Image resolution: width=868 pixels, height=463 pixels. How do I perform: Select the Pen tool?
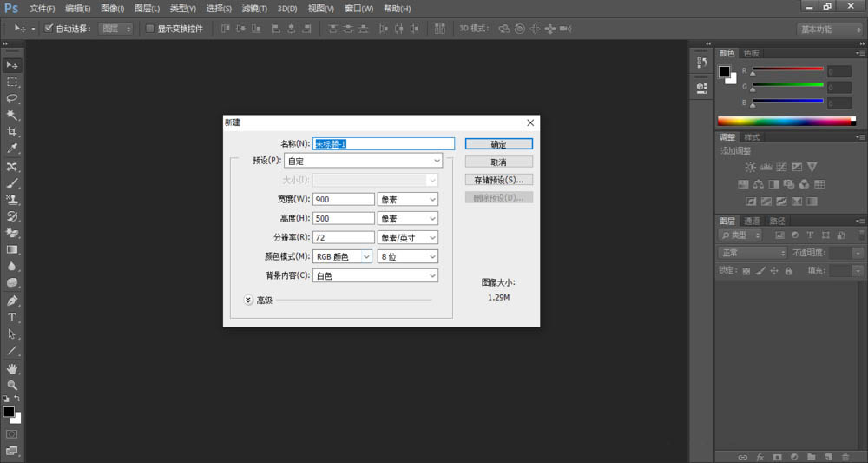(12, 301)
